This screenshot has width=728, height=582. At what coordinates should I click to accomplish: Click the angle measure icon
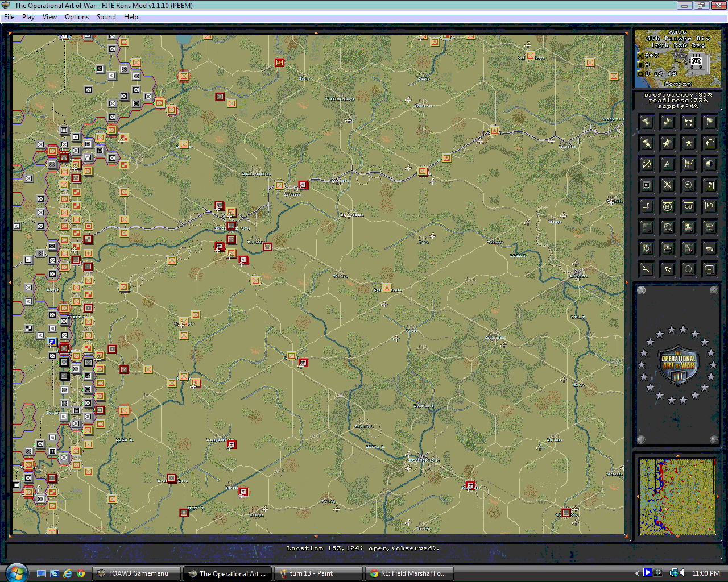[647, 206]
